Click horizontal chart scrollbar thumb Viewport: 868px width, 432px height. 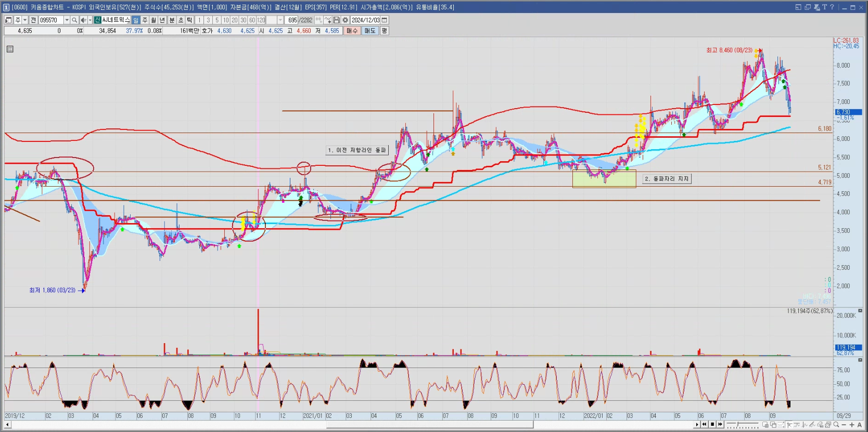coord(430,425)
